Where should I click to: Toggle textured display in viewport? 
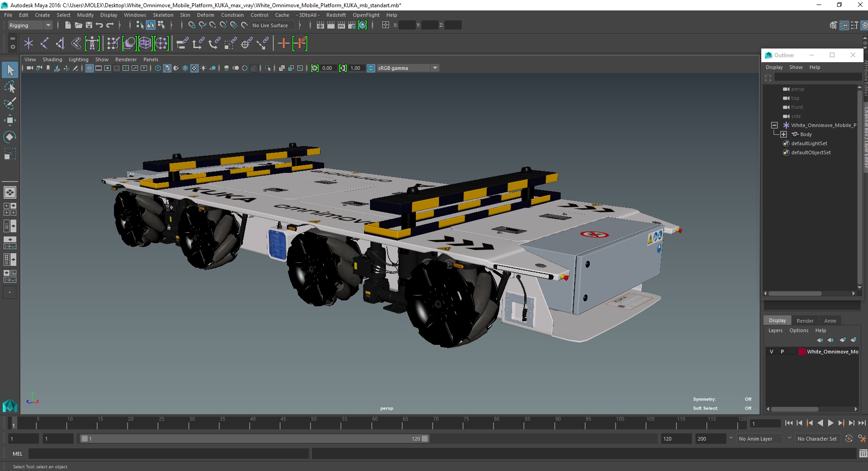(194, 68)
